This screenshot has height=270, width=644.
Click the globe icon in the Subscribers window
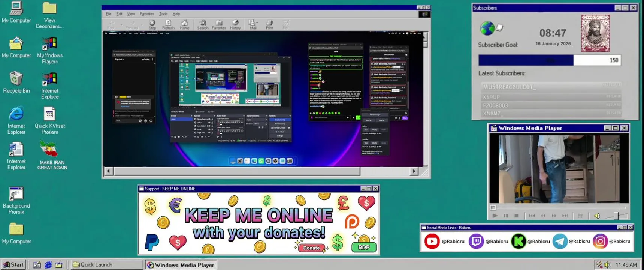click(487, 28)
